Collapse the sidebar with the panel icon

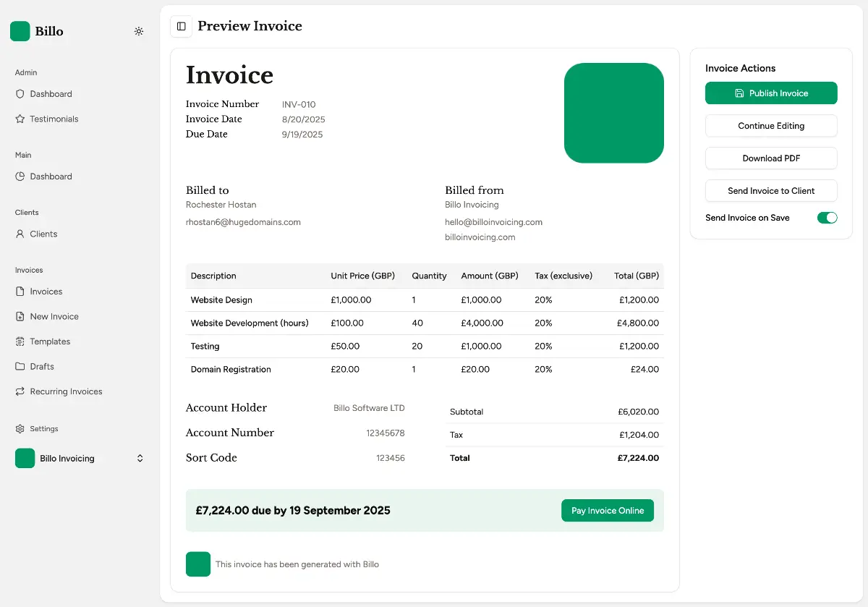click(181, 26)
